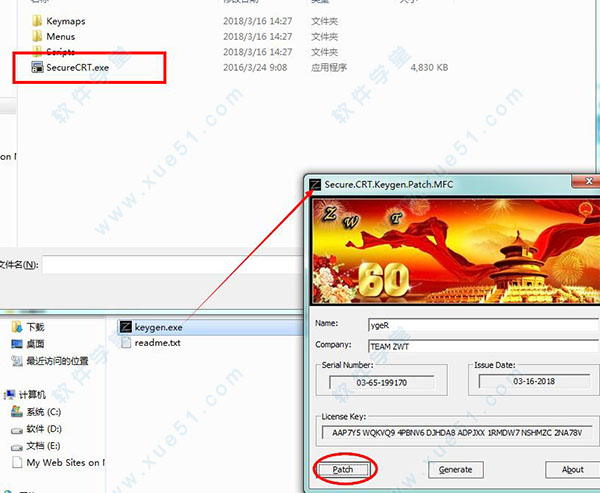Click the Name input field containing ygeR
This screenshot has width=600, height=493.
(x=483, y=325)
